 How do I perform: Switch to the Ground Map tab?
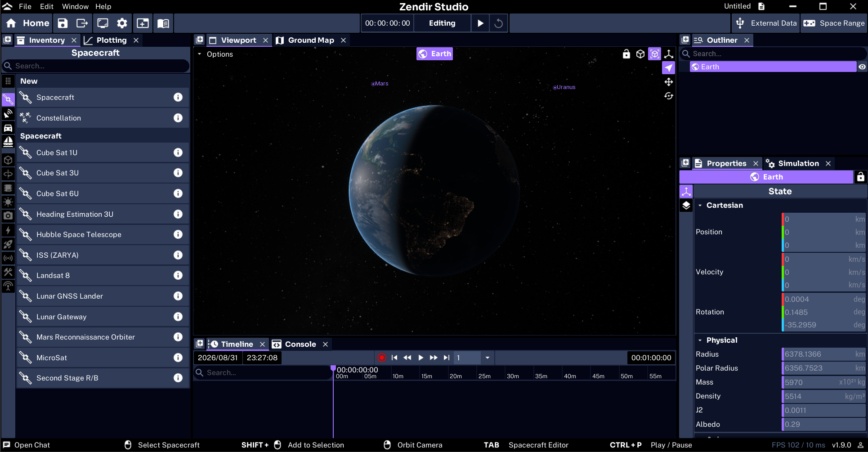(x=311, y=40)
